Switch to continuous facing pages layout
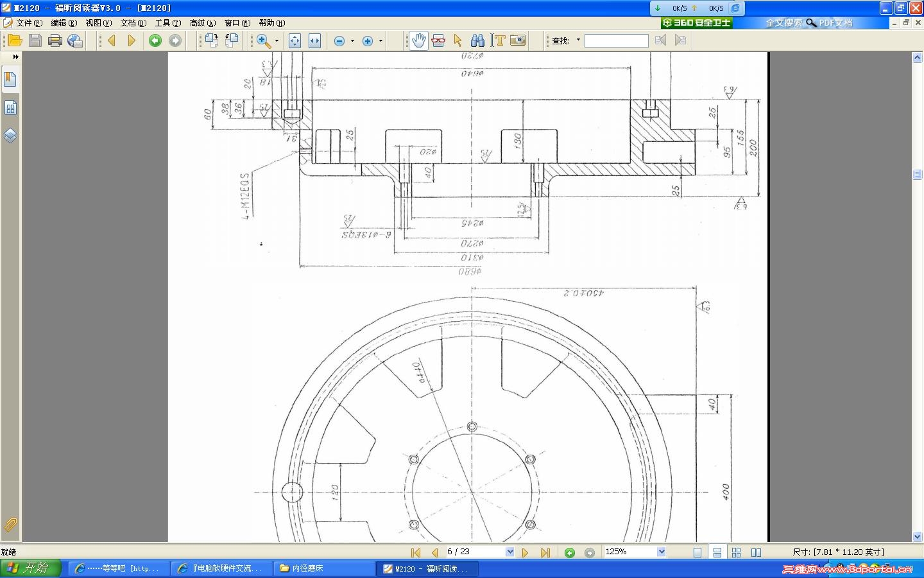 click(x=737, y=552)
